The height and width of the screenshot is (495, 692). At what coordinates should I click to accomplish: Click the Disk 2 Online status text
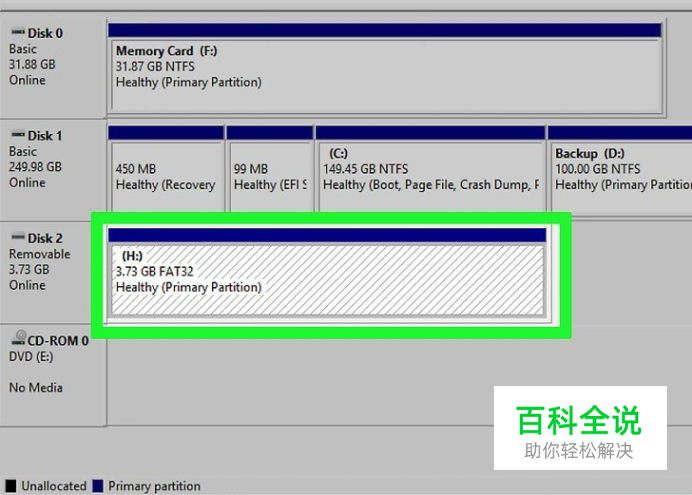(27, 285)
